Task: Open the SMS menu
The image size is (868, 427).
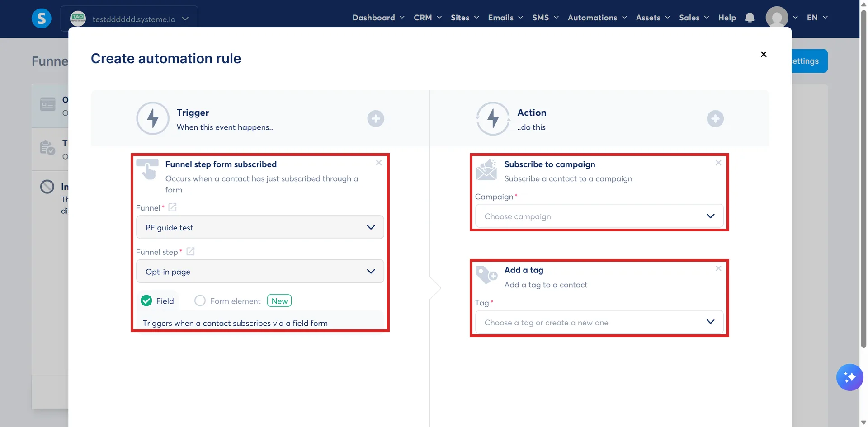Action: click(545, 18)
